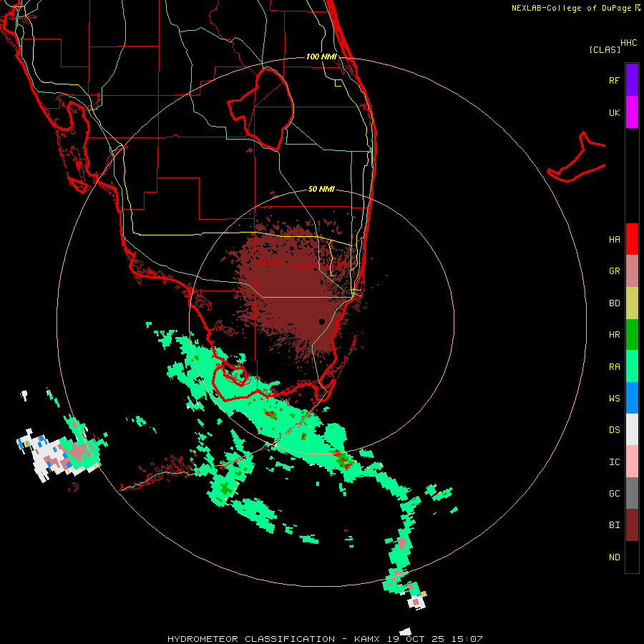The image size is (644, 644).
Task: Click the Lake Okeechobee outline
Action: coord(260,109)
